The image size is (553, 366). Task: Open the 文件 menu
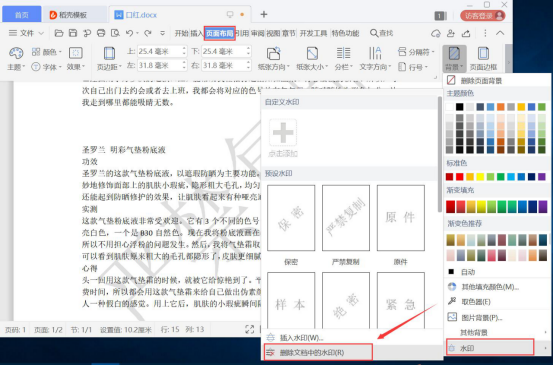[x=26, y=33]
